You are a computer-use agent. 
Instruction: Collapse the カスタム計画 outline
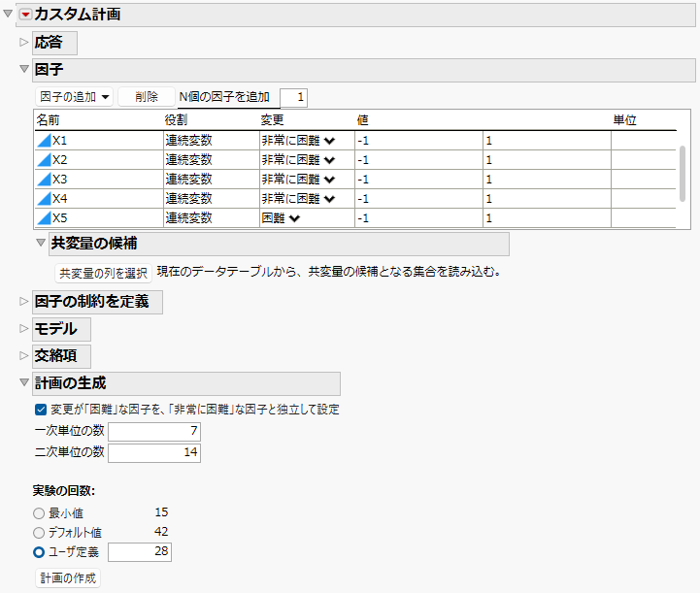click(8, 15)
